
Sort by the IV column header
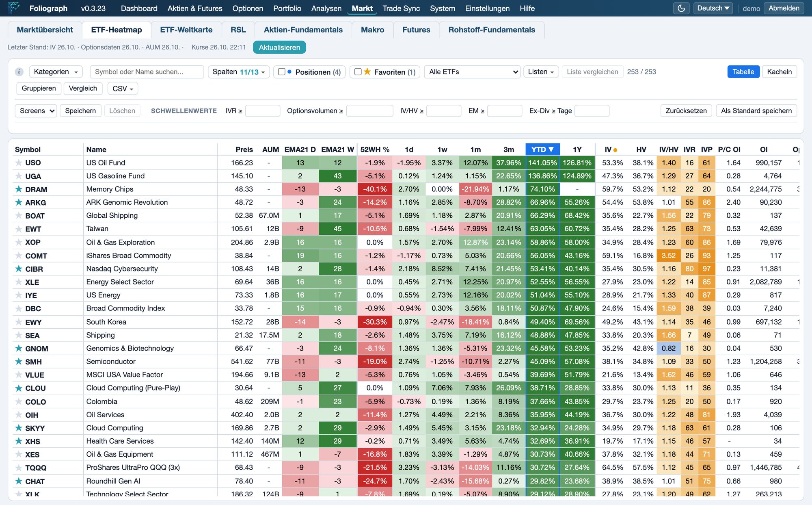(x=610, y=150)
